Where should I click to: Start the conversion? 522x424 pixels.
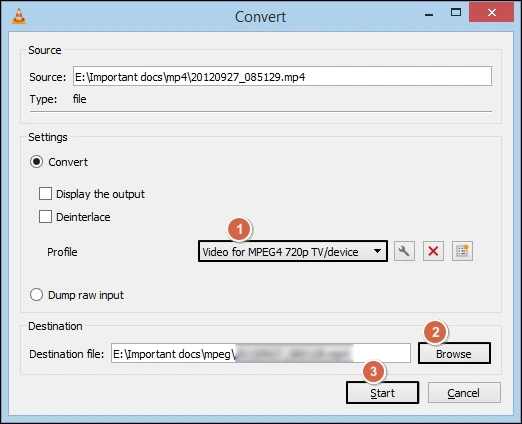point(382,393)
